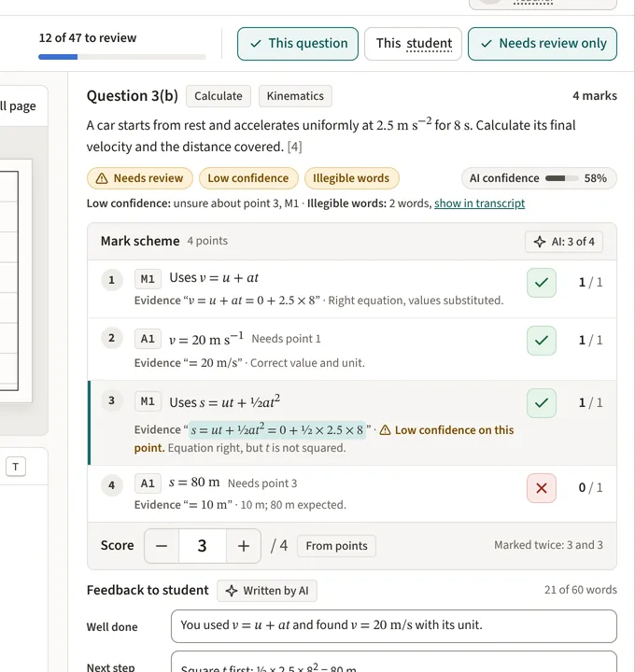This screenshot has height=672, width=635.
Task: Open the show in transcript link
Action: (x=479, y=203)
